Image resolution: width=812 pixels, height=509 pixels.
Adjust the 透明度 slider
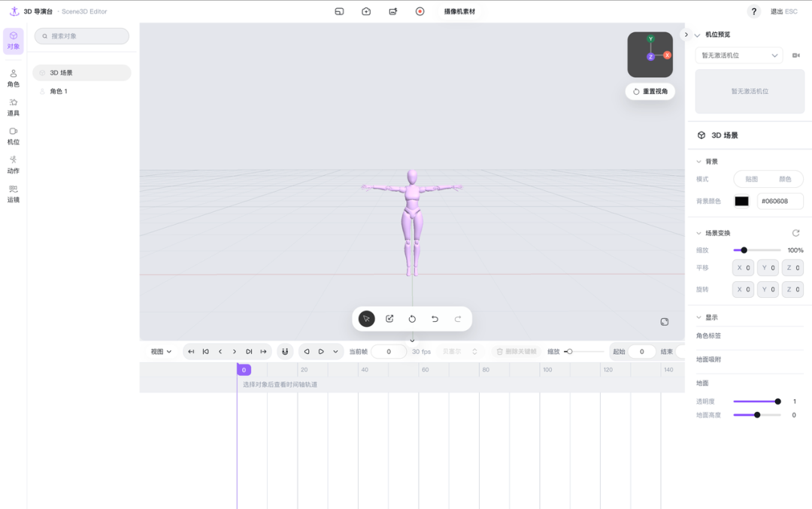(757, 401)
